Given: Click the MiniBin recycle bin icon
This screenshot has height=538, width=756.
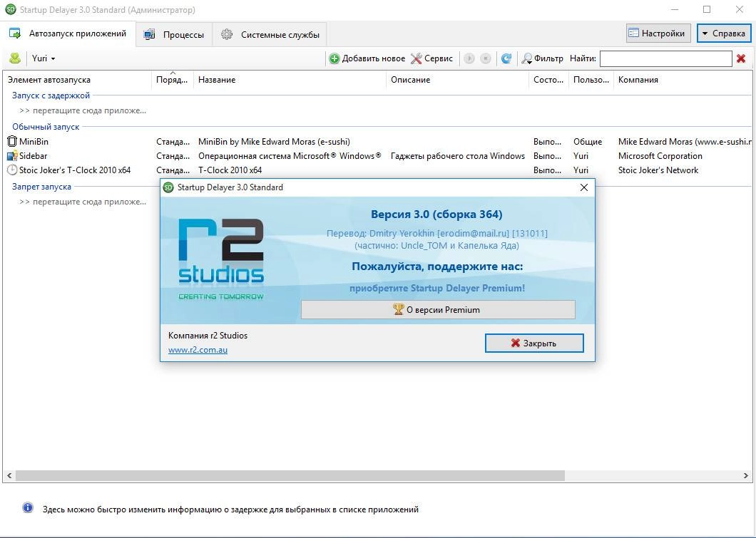Looking at the screenshot, I should point(12,141).
